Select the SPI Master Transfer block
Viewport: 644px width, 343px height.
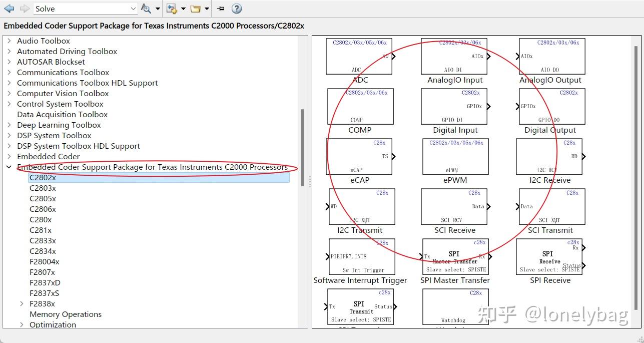[454, 256]
